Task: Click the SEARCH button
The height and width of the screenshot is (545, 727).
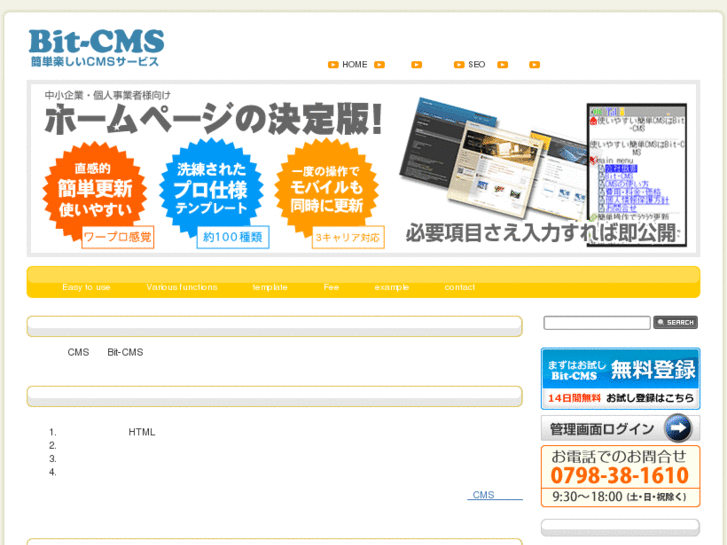Action: (676, 322)
